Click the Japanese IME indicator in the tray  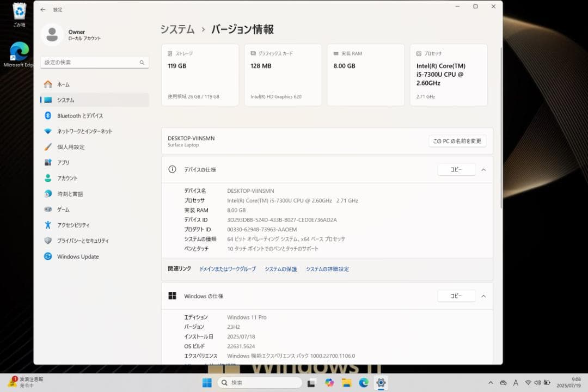tap(516, 382)
